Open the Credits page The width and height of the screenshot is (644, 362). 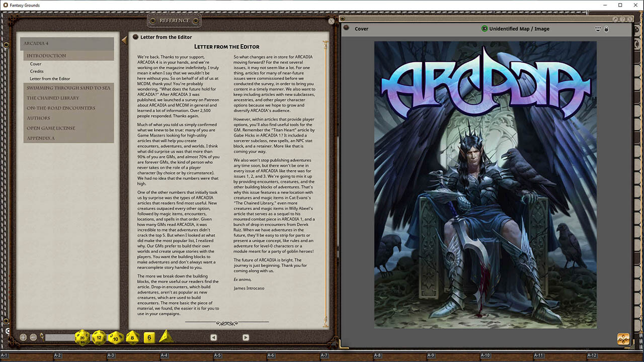[x=37, y=71]
